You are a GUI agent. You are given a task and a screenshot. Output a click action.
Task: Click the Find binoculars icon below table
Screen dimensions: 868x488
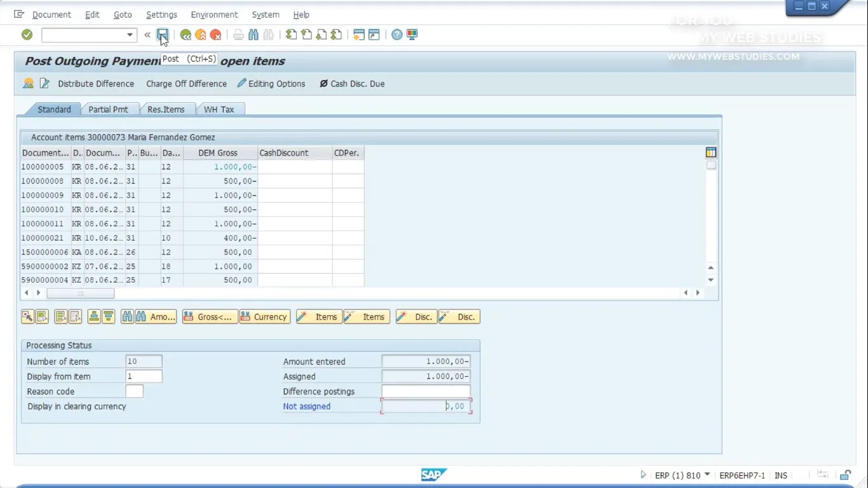(127, 316)
